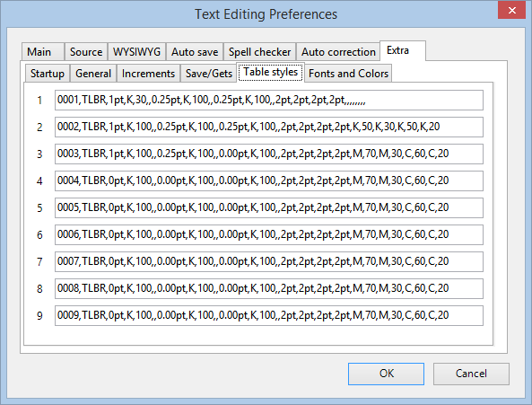Discard changes with Cancel button
The image size is (532, 405).
point(471,374)
